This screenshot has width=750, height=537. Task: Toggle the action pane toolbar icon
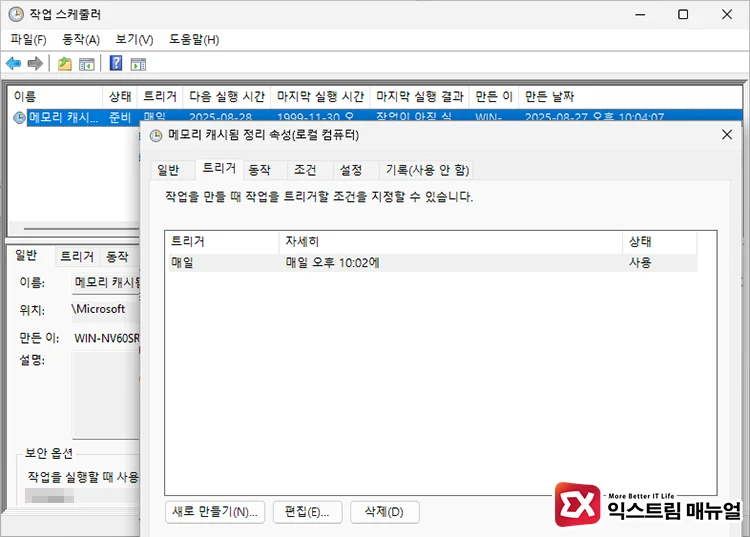click(138, 64)
